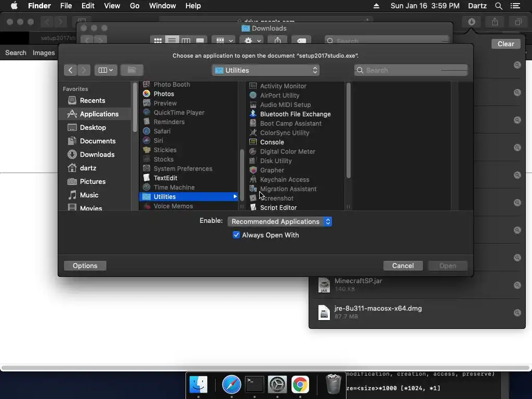Viewport: 532px width, 399px height.
Task: Open Go menu
Action: pyautogui.click(x=135, y=6)
